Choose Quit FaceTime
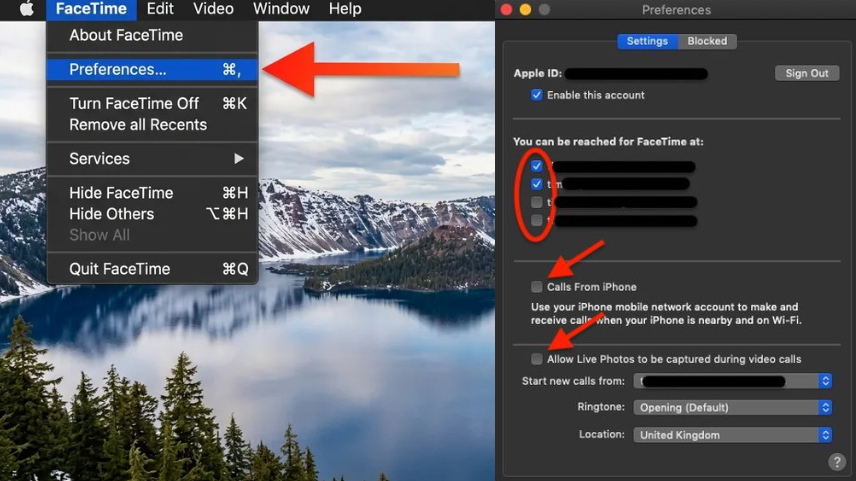This screenshot has width=856, height=481. tap(152, 269)
